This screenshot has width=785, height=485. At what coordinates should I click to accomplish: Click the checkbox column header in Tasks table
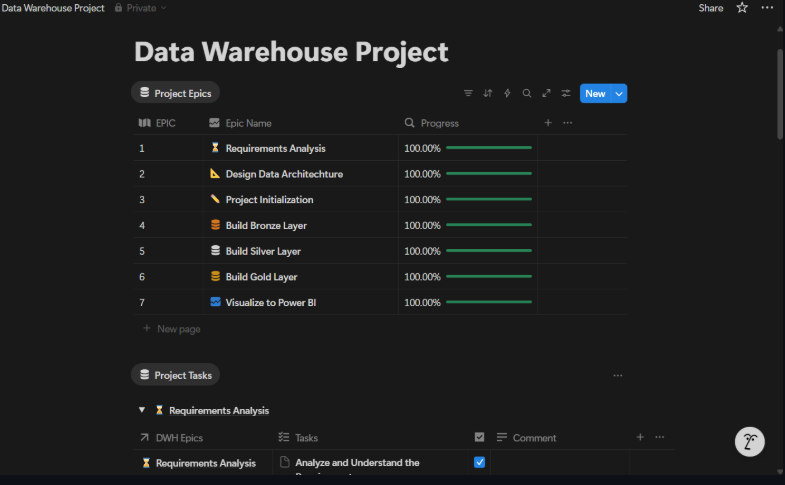(479, 437)
